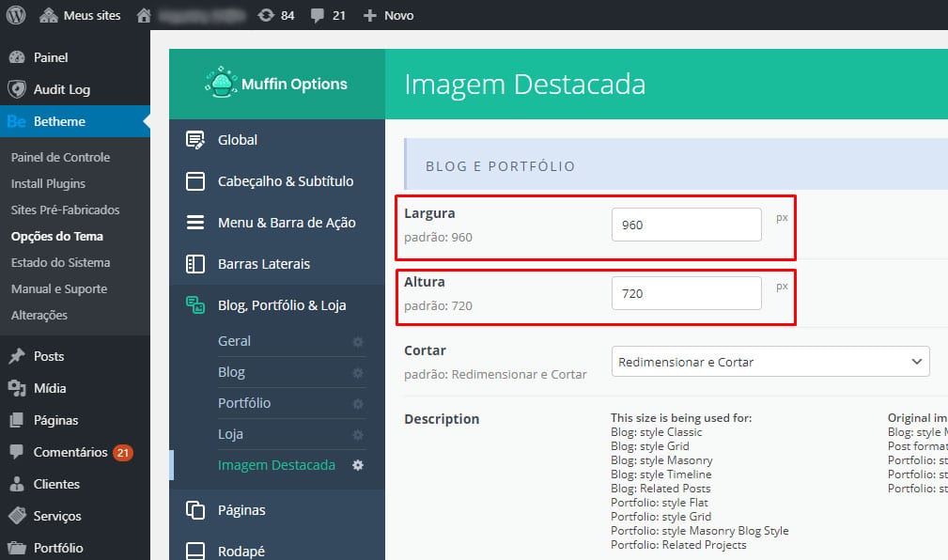Click the gear icon beside Loja
Image resolution: width=948 pixels, height=560 pixels.
358,435
